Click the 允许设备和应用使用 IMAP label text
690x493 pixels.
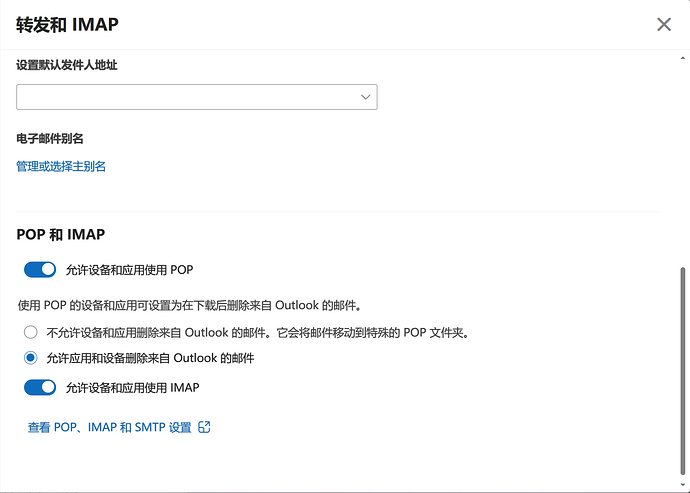click(x=139, y=387)
